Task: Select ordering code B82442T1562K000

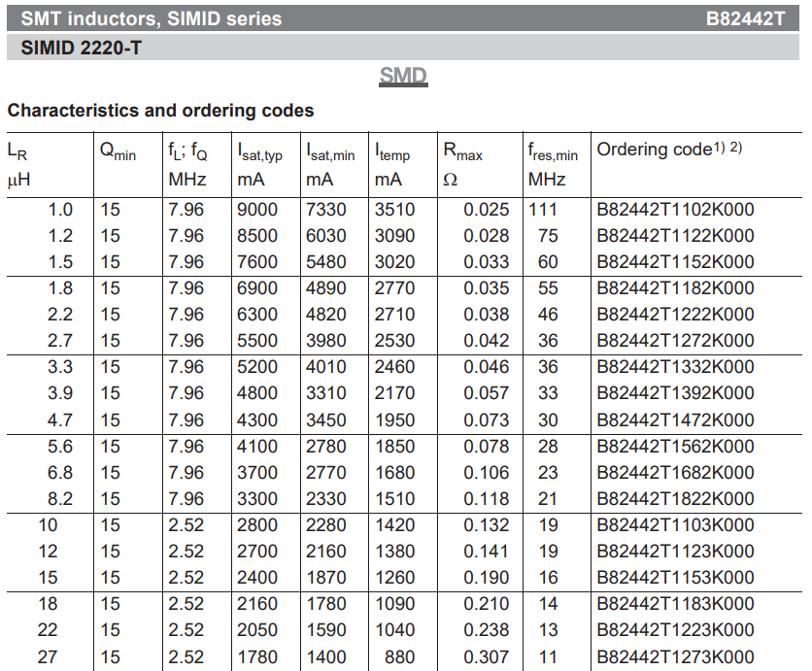Action: point(675,447)
